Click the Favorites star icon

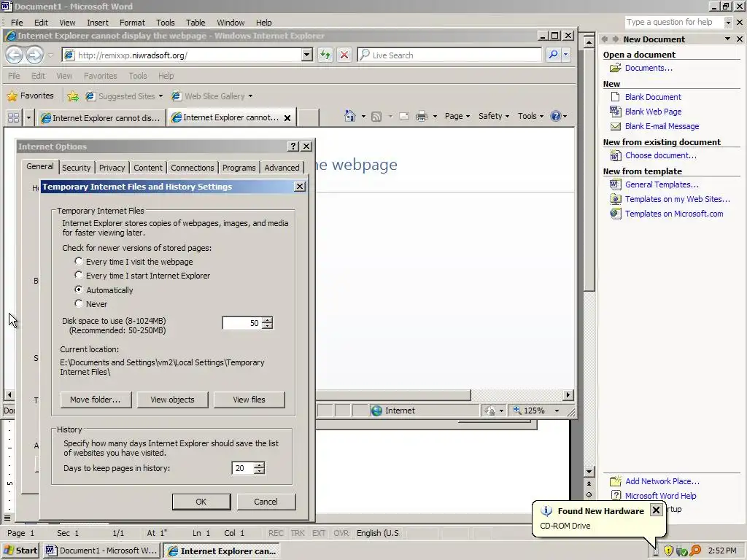coord(12,96)
